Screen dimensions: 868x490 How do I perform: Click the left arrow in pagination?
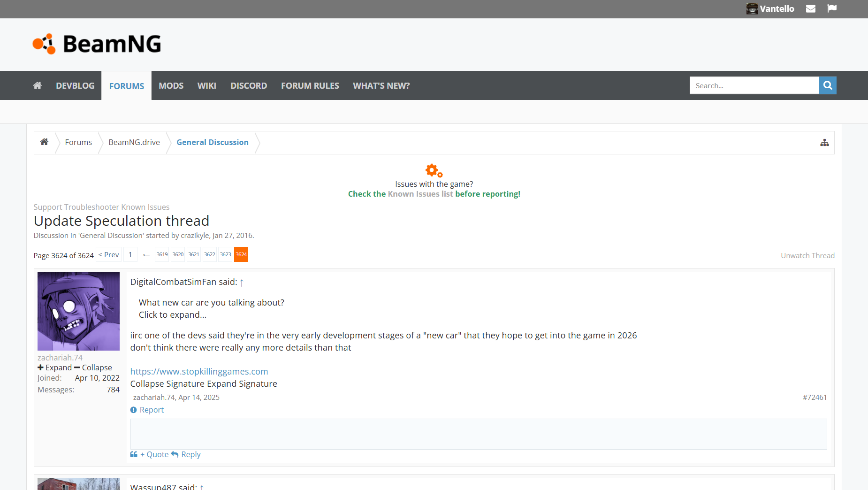(x=146, y=255)
